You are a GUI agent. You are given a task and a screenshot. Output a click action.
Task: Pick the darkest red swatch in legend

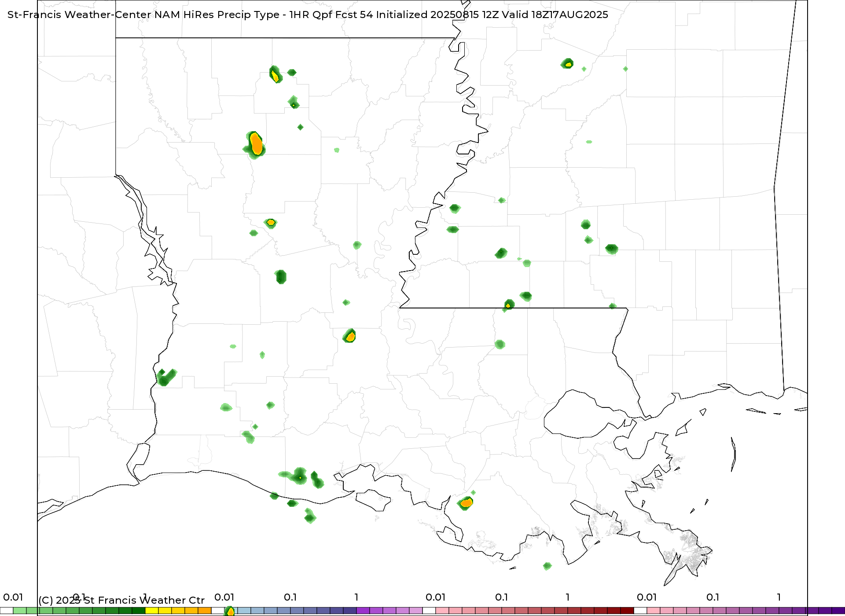pyautogui.click(x=627, y=611)
